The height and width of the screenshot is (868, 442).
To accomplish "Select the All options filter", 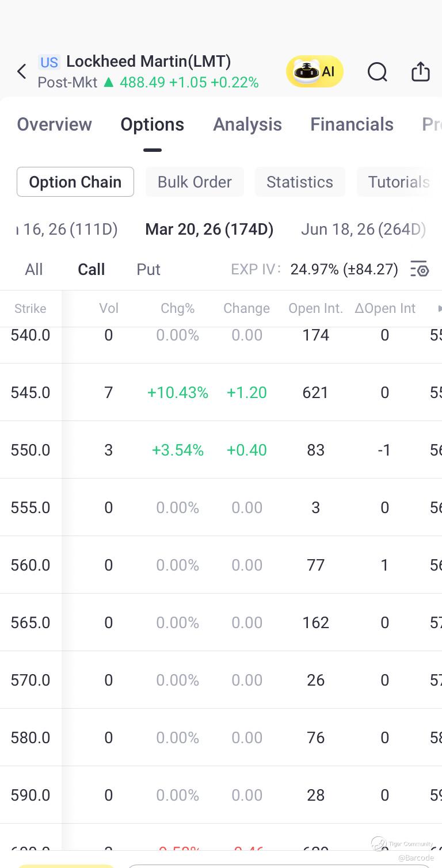I will coord(34,269).
